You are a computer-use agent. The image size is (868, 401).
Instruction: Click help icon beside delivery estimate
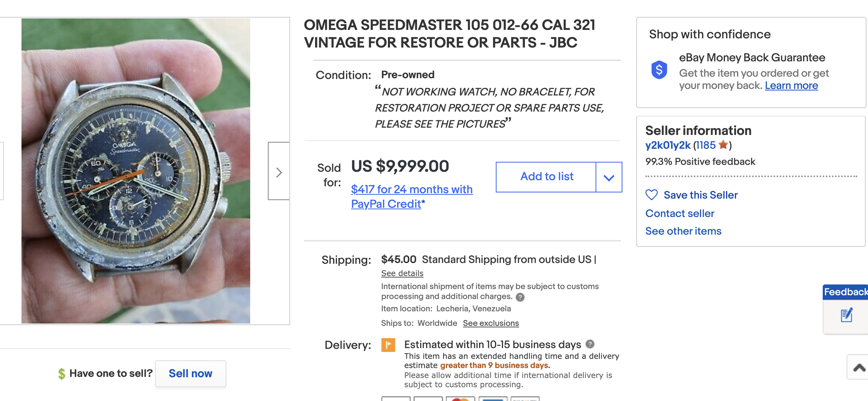(x=590, y=344)
